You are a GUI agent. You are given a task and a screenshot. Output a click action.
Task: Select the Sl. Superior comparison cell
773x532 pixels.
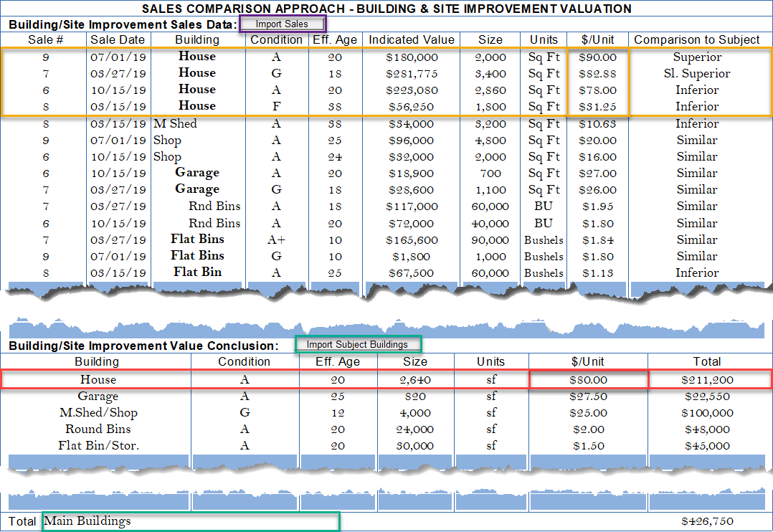pos(696,73)
